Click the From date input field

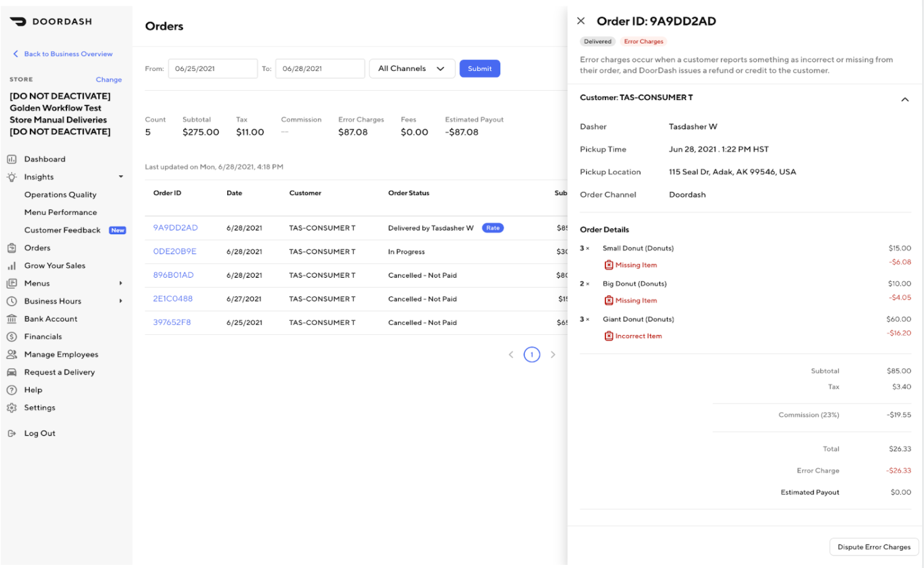212,69
